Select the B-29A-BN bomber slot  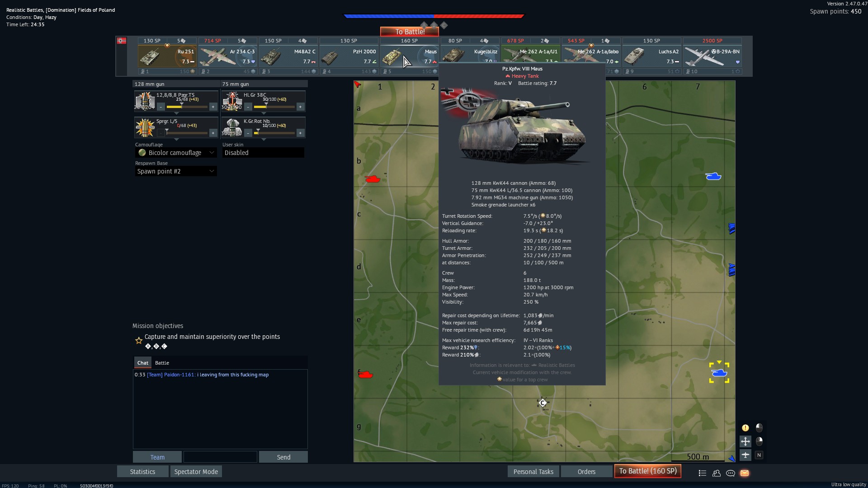click(x=712, y=56)
